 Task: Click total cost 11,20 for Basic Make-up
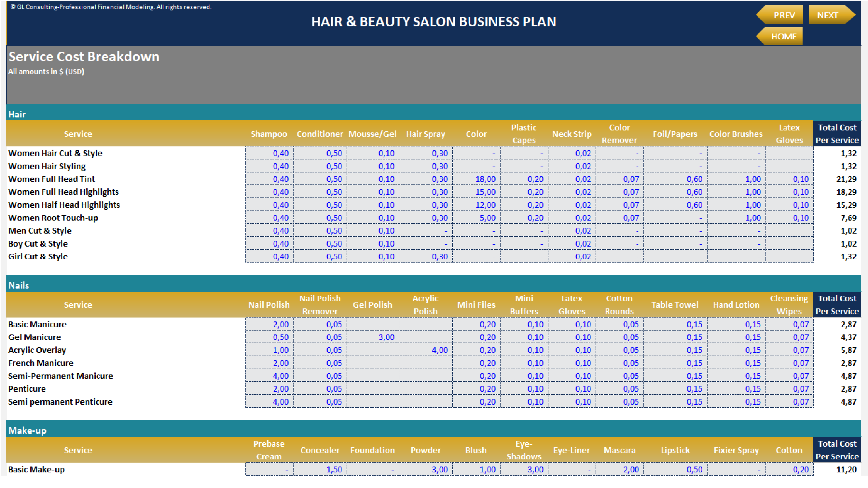tap(846, 469)
